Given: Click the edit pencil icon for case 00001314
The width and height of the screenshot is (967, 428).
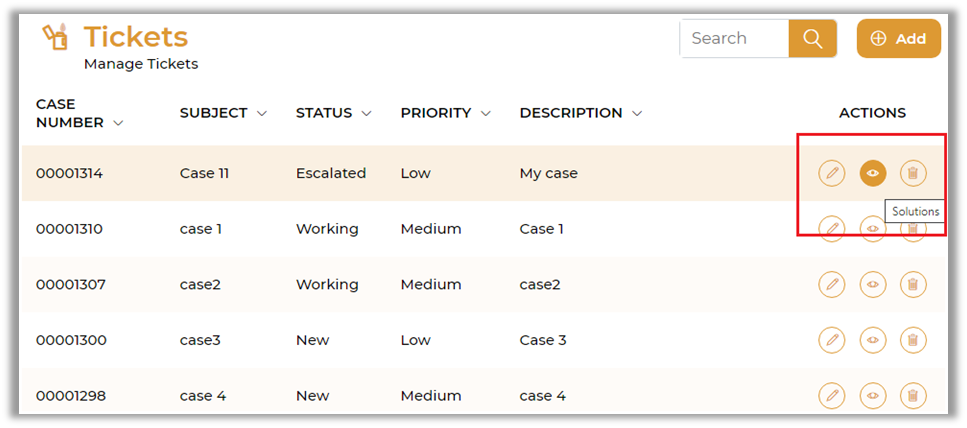Looking at the screenshot, I should tap(832, 173).
